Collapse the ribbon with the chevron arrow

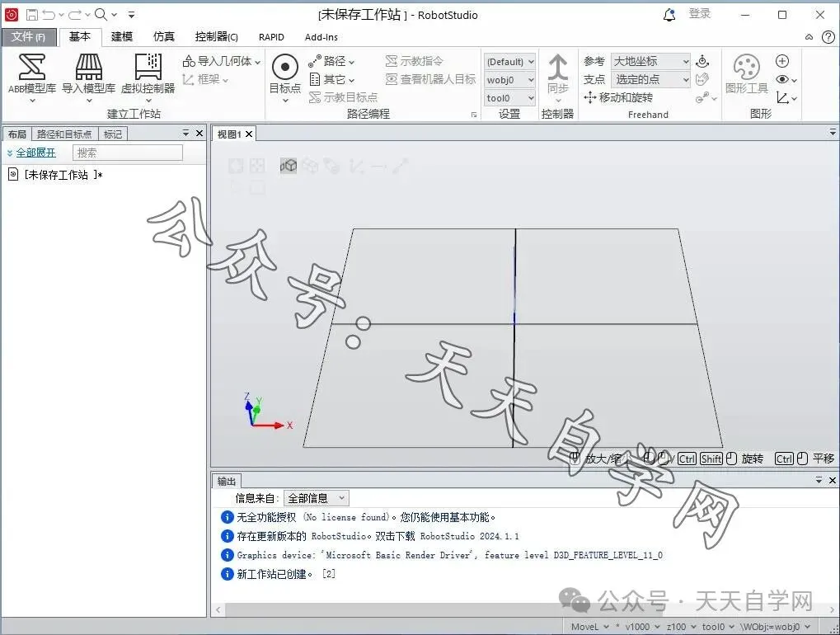click(x=809, y=37)
